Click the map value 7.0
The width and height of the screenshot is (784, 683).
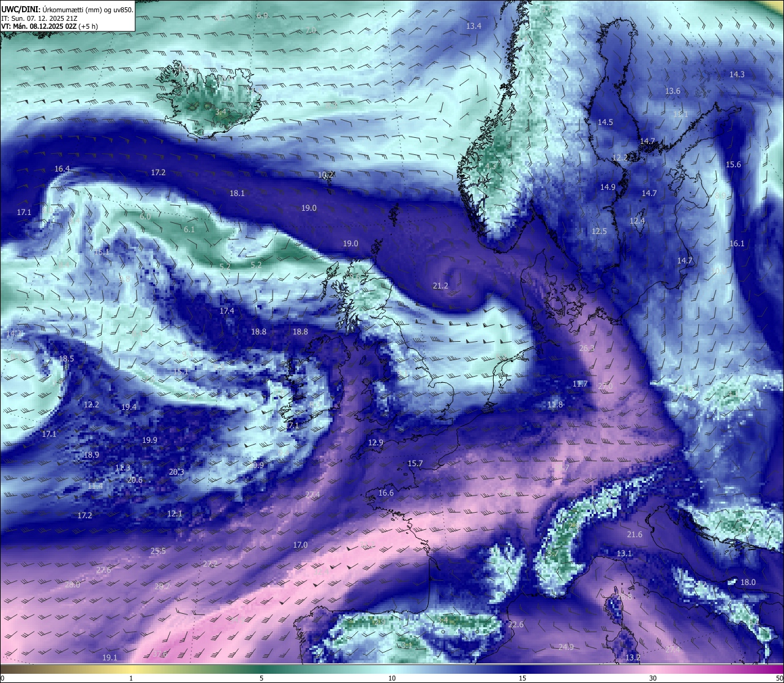pyautogui.click(x=311, y=31)
